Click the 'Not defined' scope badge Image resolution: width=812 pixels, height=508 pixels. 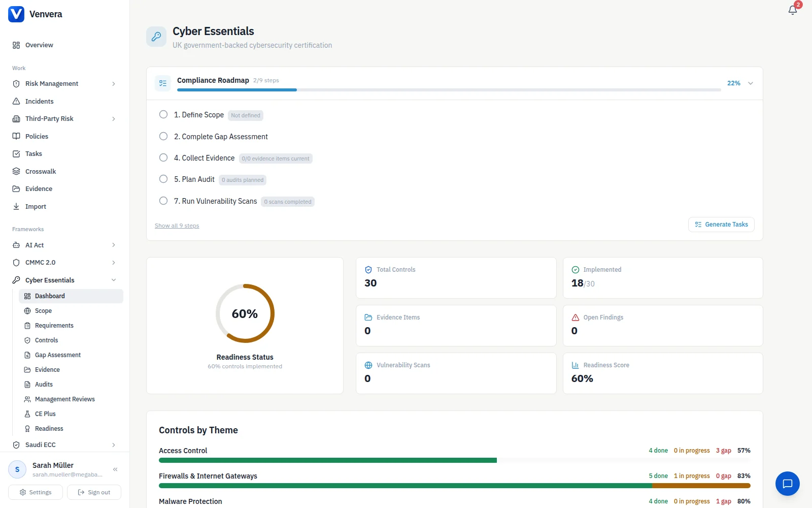[246, 115]
